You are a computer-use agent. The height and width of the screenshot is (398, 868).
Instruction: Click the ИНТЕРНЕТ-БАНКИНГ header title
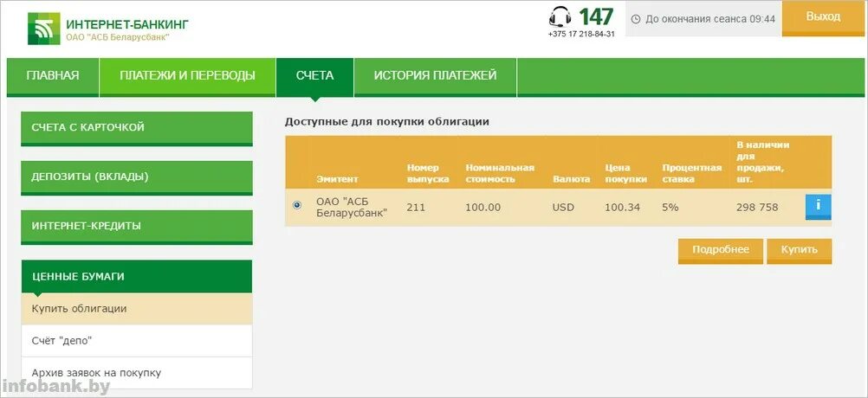pos(127,24)
